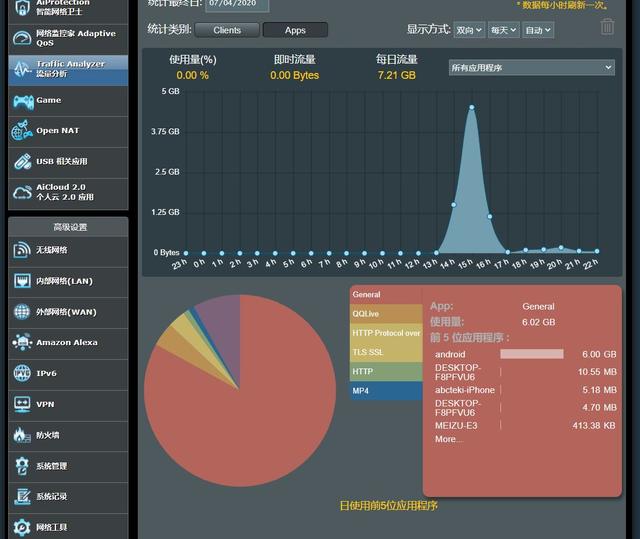This screenshot has height=539, width=640.
Task: Click the Open NAT globe icon
Action: [x=22, y=131]
